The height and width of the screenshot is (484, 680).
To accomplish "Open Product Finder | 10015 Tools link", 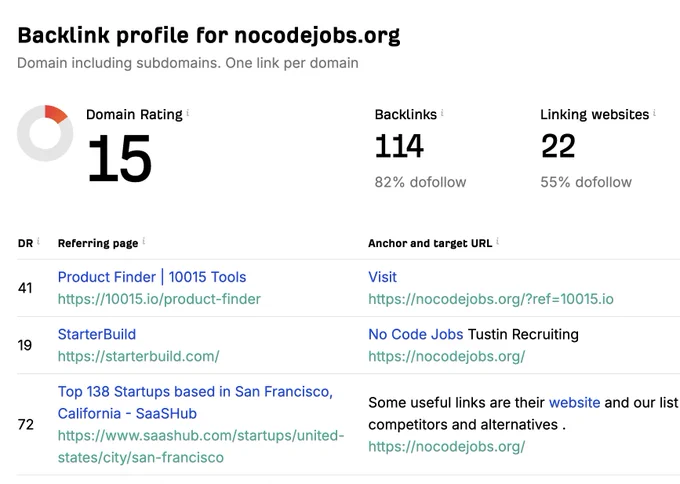I will pyautogui.click(x=152, y=277).
